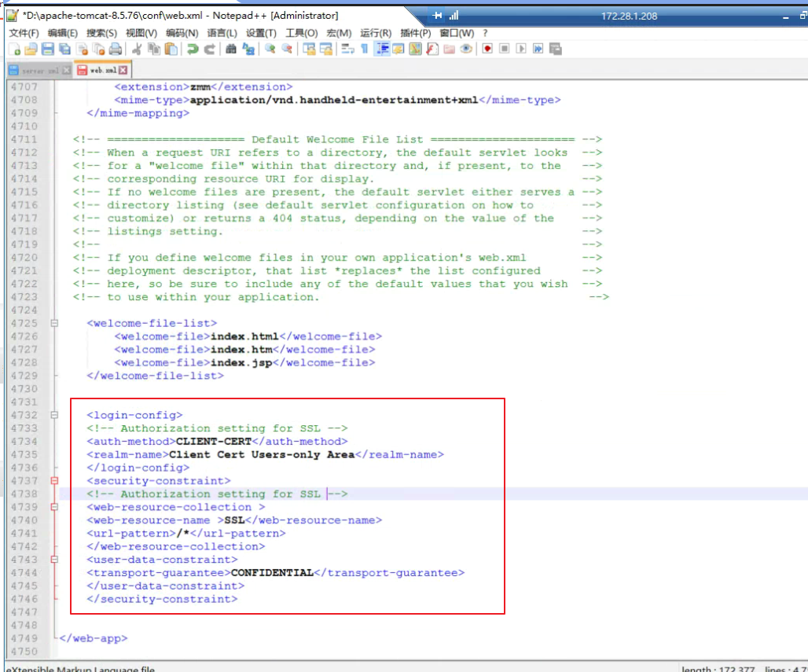Cut selection with the scissors icon
The image size is (808, 672).
coord(137,49)
